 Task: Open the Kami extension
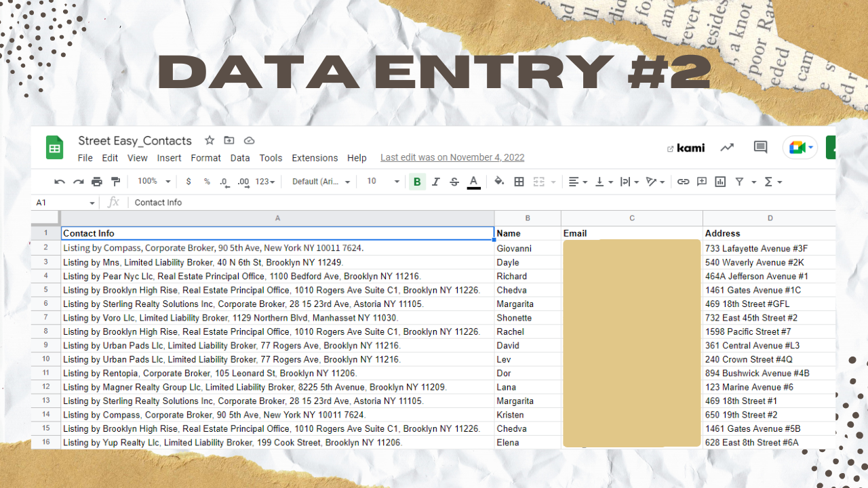[686, 148]
